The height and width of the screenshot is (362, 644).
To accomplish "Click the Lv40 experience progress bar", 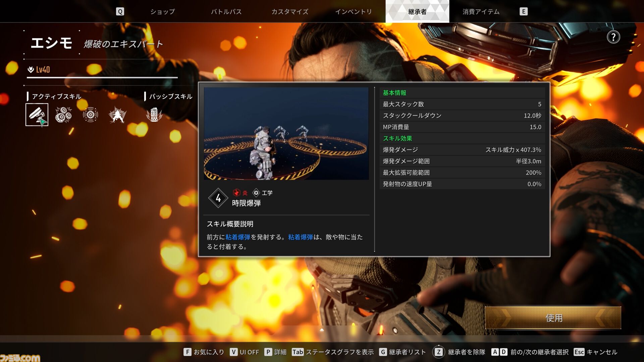I will (102, 77).
